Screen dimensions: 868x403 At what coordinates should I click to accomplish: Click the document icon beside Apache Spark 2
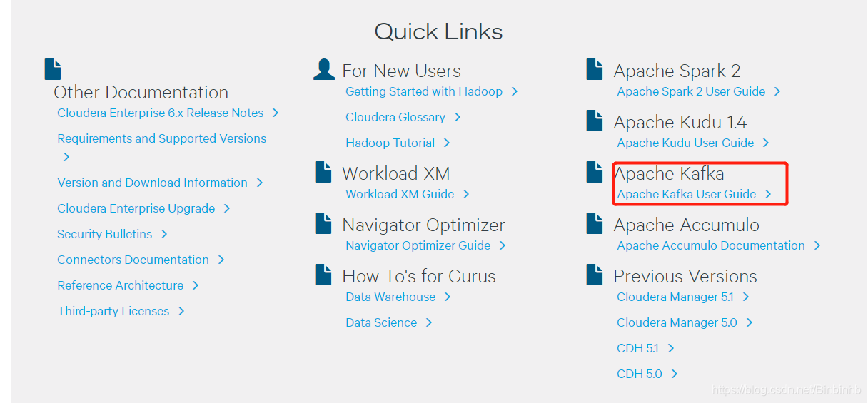point(595,69)
